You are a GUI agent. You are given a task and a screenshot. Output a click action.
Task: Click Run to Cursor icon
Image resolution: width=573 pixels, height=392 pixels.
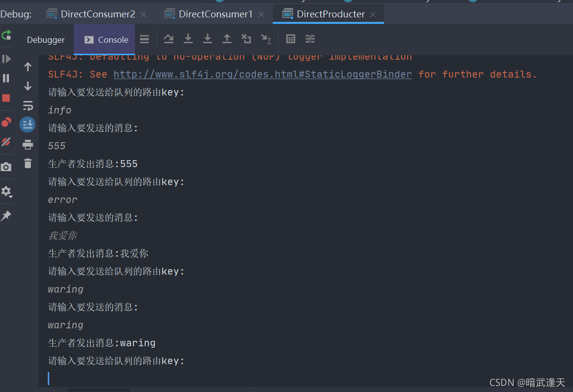[266, 39]
